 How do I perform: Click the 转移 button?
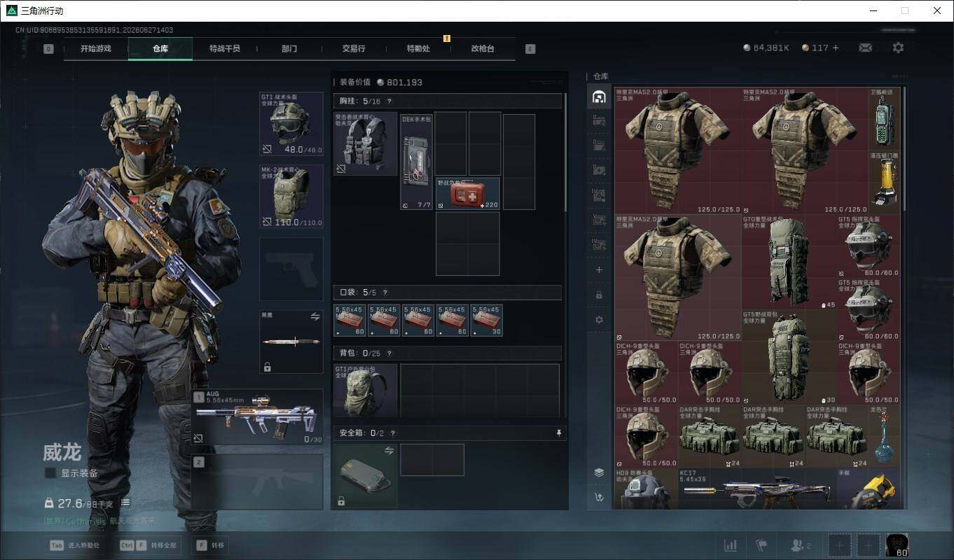(211, 545)
